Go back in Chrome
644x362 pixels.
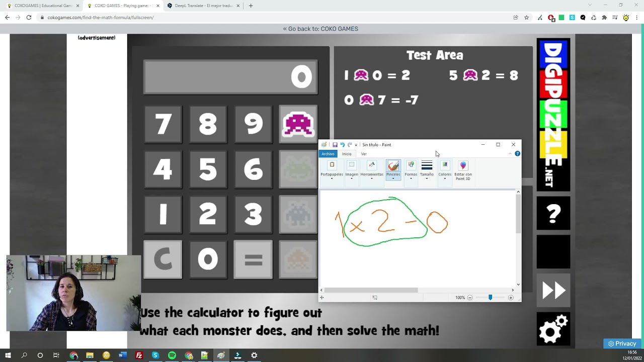click(7, 17)
